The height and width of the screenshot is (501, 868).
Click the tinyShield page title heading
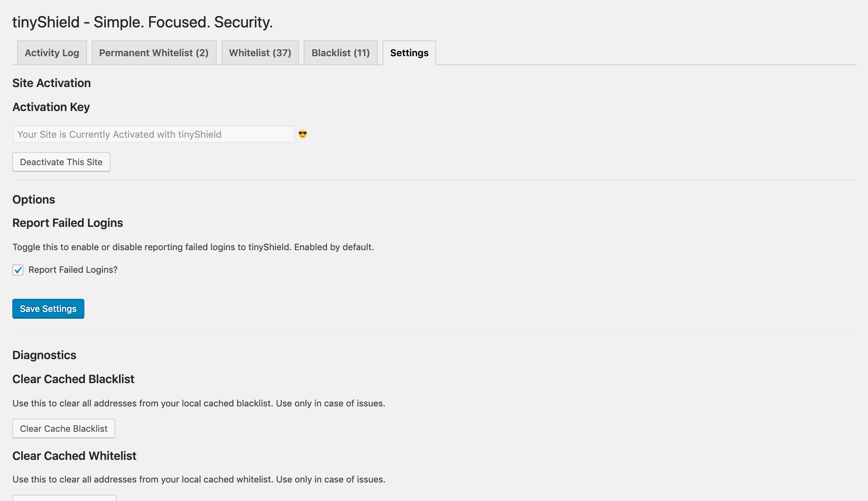pos(143,22)
